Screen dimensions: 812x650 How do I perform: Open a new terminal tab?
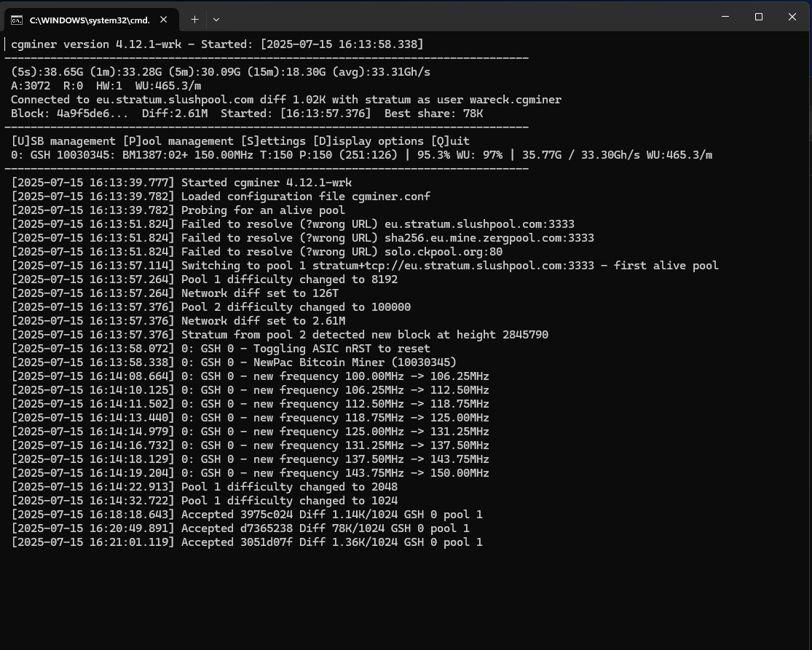[194, 20]
